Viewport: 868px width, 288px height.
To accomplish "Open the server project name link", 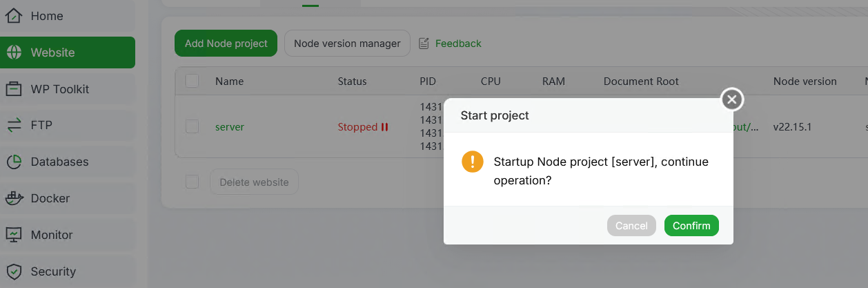I will [x=230, y=127].
